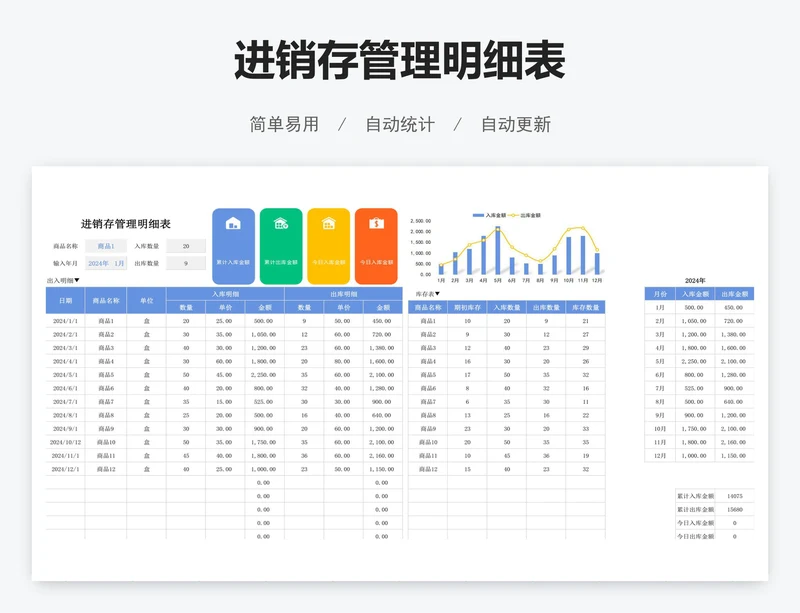Click the 入库数量 value cell showing 20
Image resolution: width=800 pixels, height=613 pixels.
[186, 246]
